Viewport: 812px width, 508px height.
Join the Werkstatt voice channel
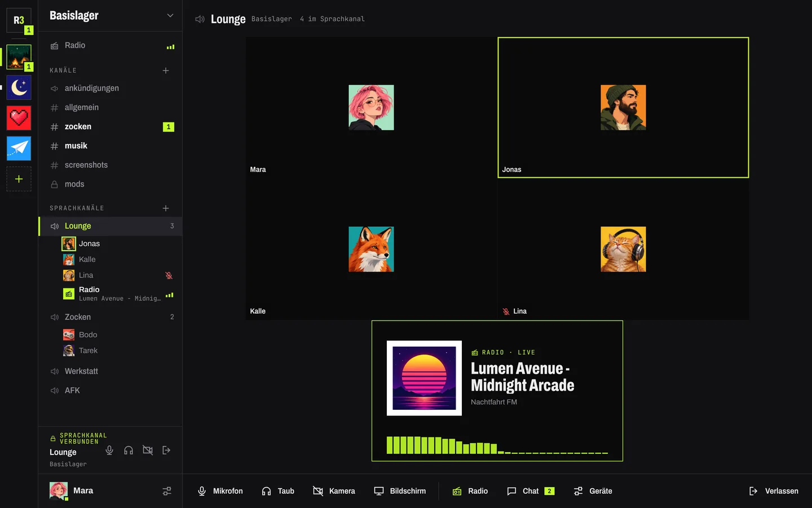[110, 371]
